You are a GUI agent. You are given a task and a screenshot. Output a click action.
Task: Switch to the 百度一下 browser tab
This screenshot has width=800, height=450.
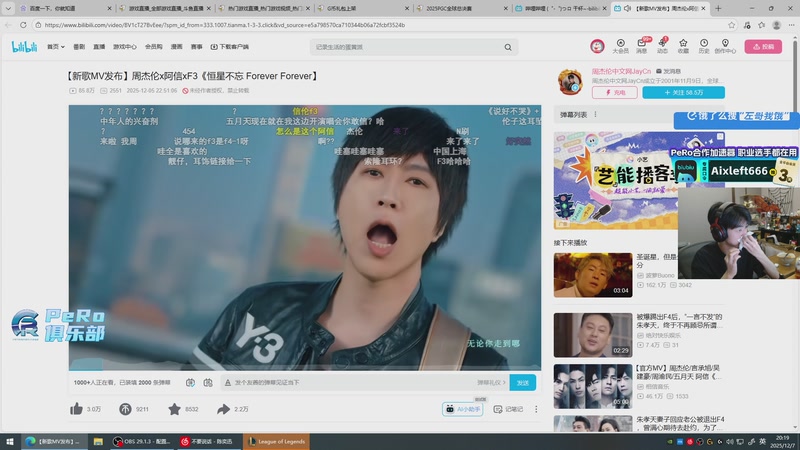(x=65, y=8)
